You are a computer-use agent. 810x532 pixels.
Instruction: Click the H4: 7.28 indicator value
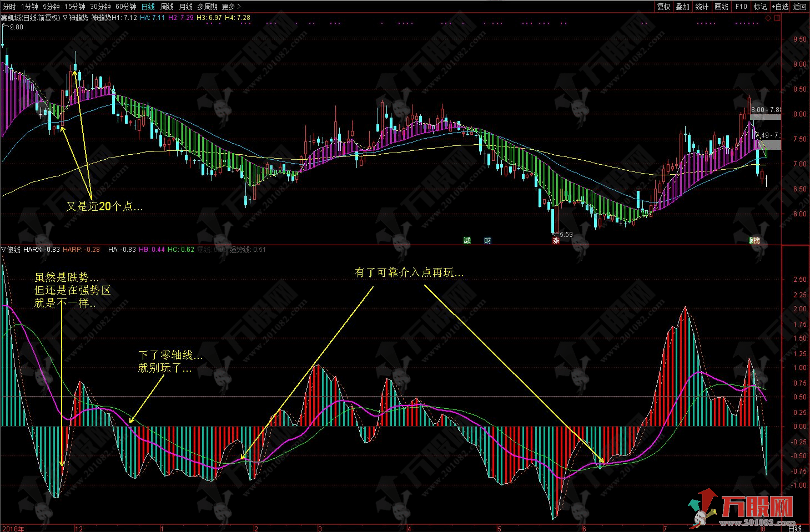click(238, 18)
